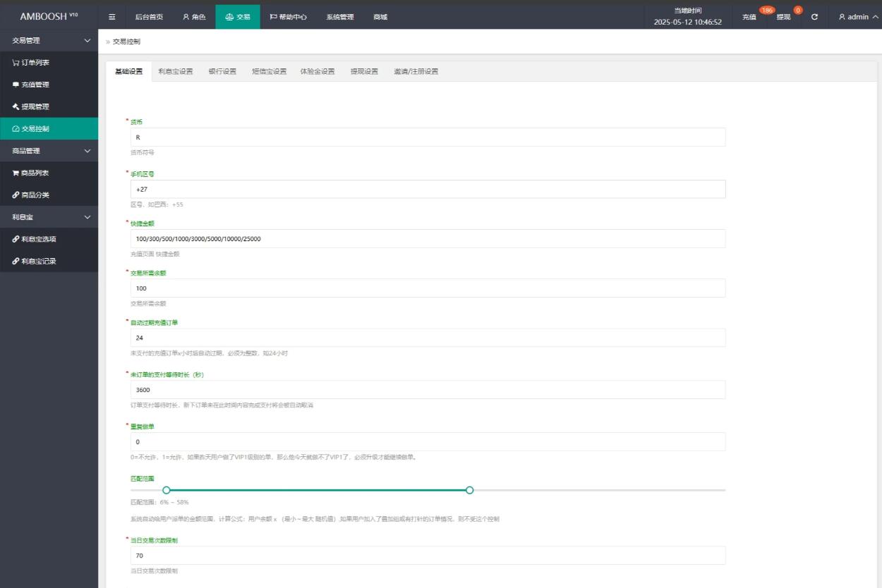Switch to the 利息宝设置 tab

176,71
